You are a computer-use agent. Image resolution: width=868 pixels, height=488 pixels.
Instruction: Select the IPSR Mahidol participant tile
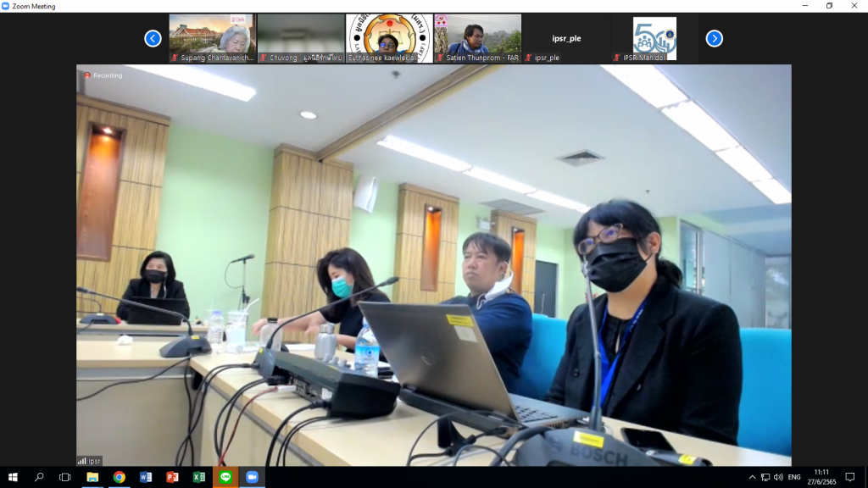[654, 38]
